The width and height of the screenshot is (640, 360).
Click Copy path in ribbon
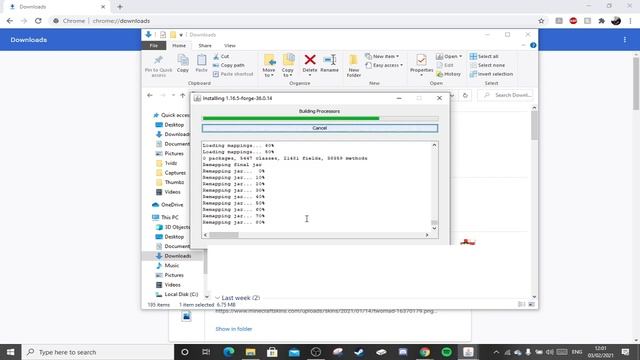(x=229, y=65)
